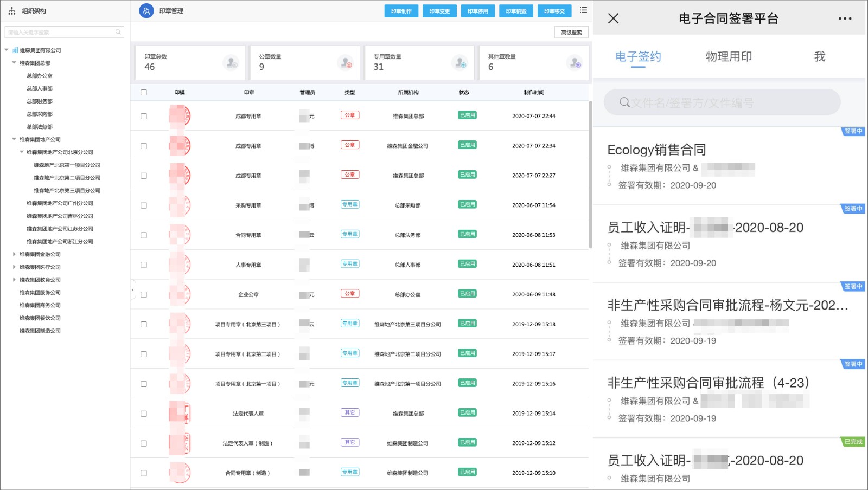Click the seal image for 人事专用章
This screenshot has height=490, width=868.
180,265
